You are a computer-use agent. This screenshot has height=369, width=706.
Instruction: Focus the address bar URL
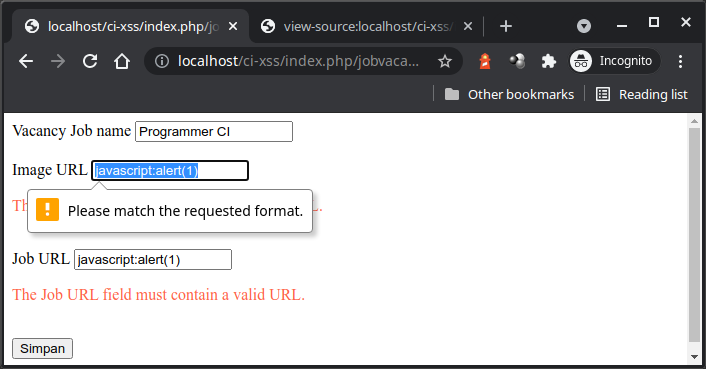click(x=298, y=61)
